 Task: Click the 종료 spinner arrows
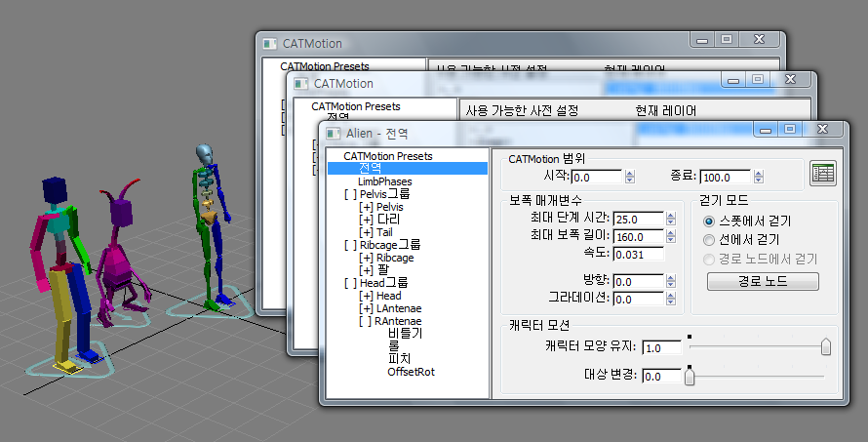pos(759,178)
